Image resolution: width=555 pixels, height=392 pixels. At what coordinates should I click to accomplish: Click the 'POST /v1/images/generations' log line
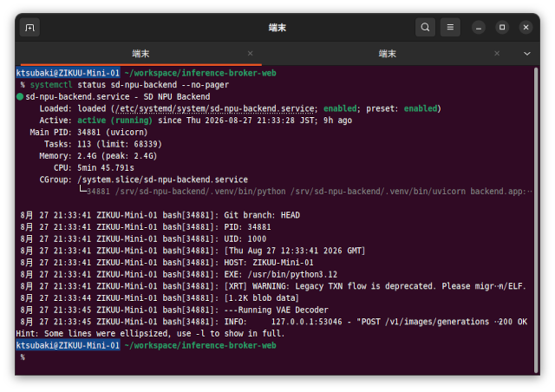pos(274,322)
